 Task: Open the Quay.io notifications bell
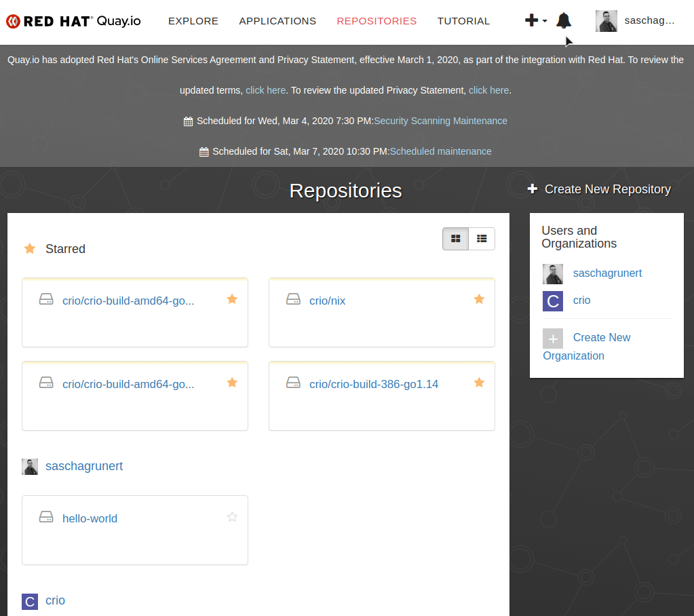point(564,20)
